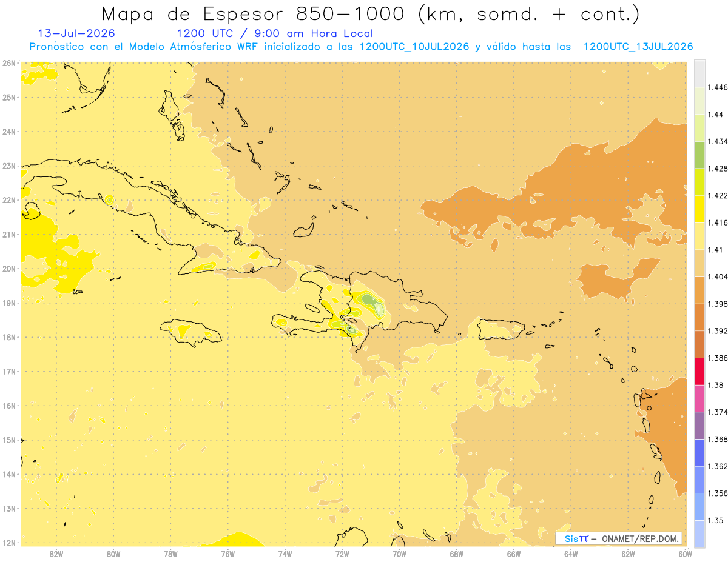
Task: Select the date label '13-Jul-2026'
Action: click(x=76, y=33)
